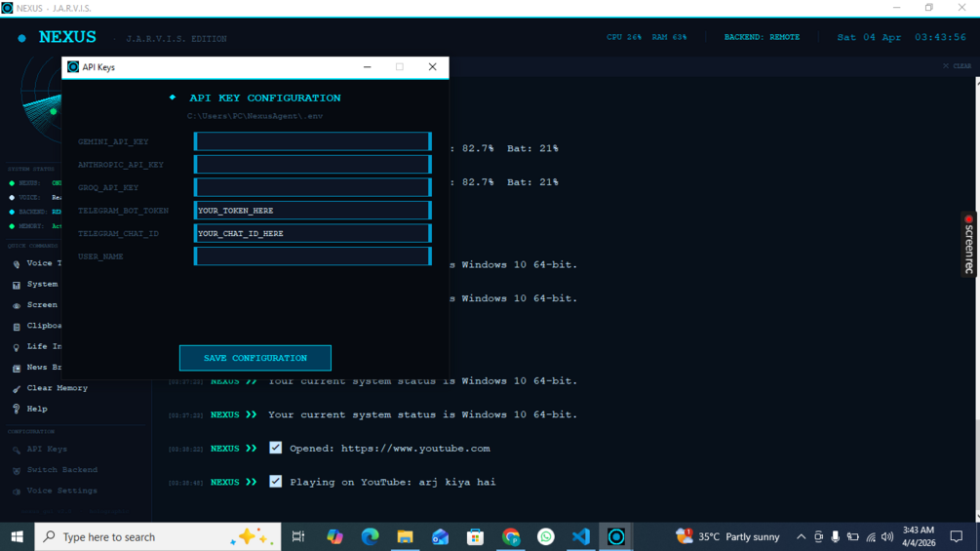Click the Screen quick command eye icon
Image resolution: width=980 pixels, height=551 pixels.
pyautogui.click(x=17, y=305)
